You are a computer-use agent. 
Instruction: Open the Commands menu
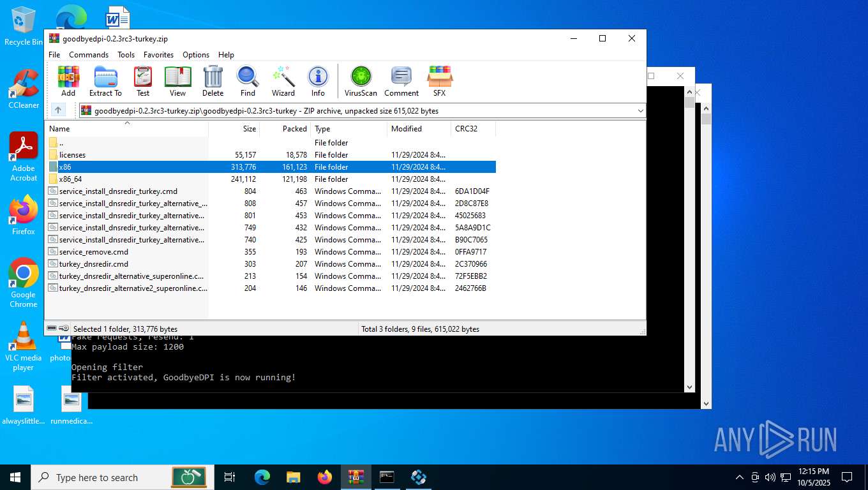click(x=89, y=55)
